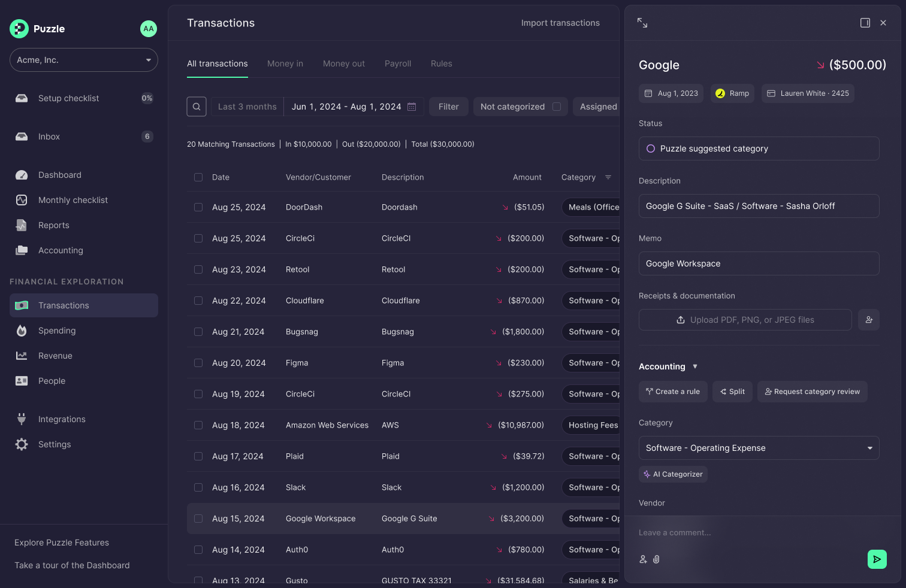
Task: Open Spending page in sidebar
Action: [x=84, y=331]
